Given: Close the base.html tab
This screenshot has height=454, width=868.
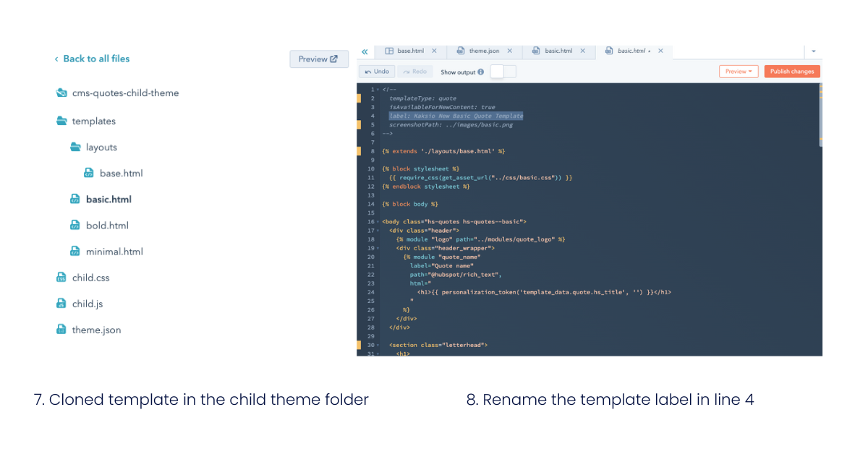Looking at the screenshot, I should [x=434, y=51].
